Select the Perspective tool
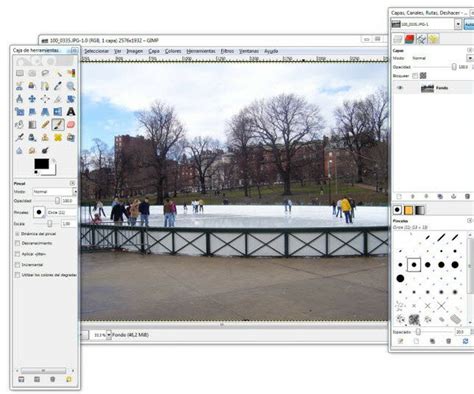474x394 pixels. click(45, 112)
